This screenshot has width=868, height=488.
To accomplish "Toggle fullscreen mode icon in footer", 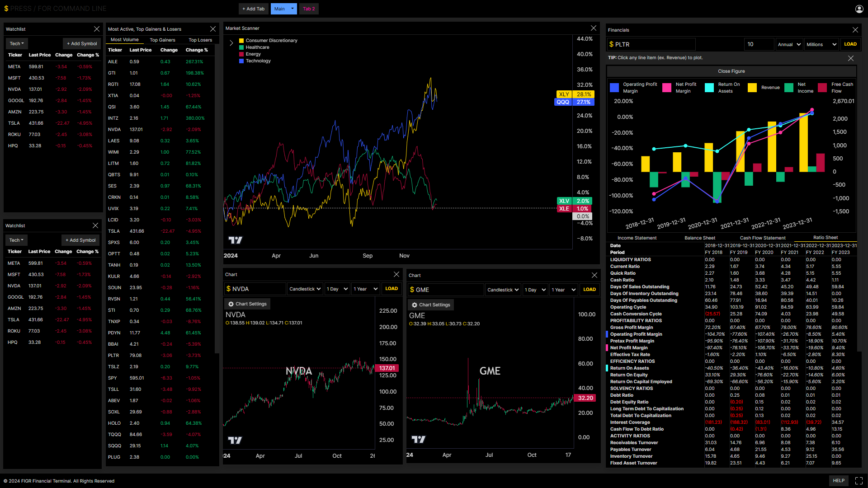I will coord(859,481).
